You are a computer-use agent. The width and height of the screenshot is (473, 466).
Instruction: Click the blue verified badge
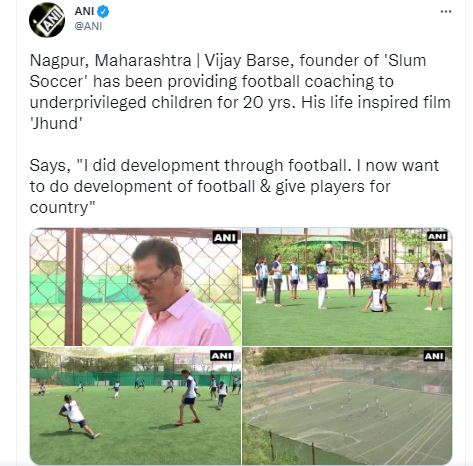(x=103, y=12)
